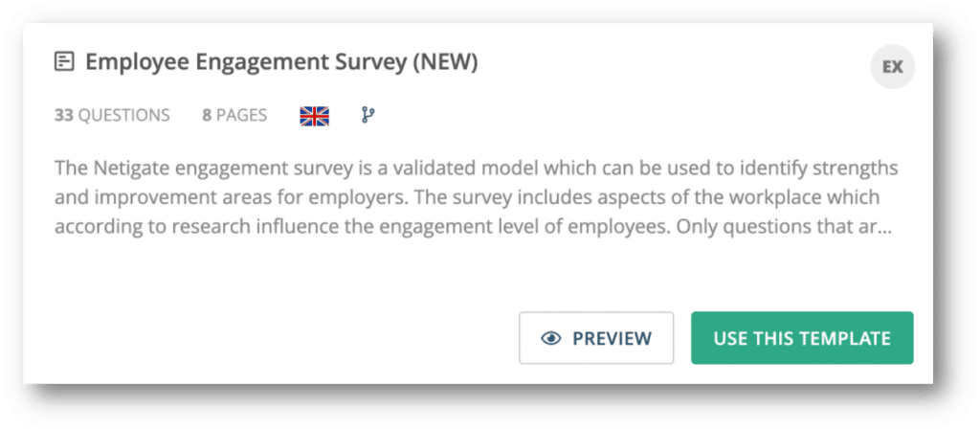Click the survey form icon beside the title

click(x=64, y=62)
